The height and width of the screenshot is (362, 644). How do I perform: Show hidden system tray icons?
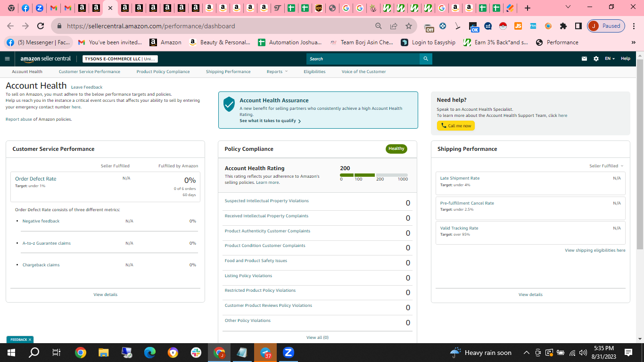click(x=527, y=353)
